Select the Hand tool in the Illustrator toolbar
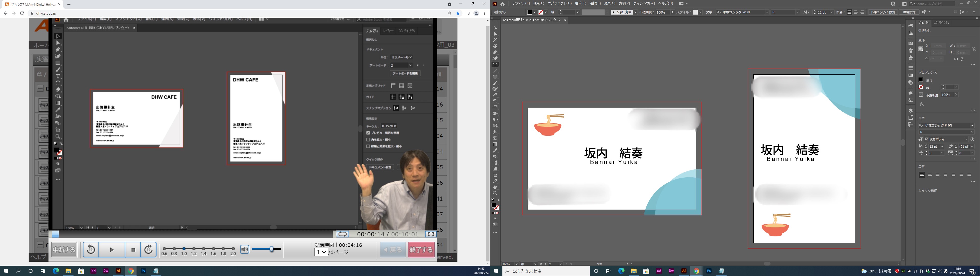This screenshot has width=980, height=276. [495, 187]
